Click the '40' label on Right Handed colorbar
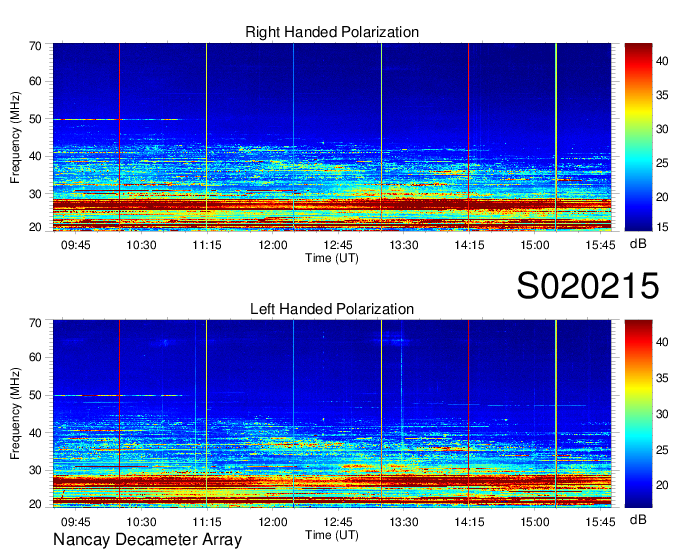The width and height of the screenshot is (680, 552). [x=662, y=61]
